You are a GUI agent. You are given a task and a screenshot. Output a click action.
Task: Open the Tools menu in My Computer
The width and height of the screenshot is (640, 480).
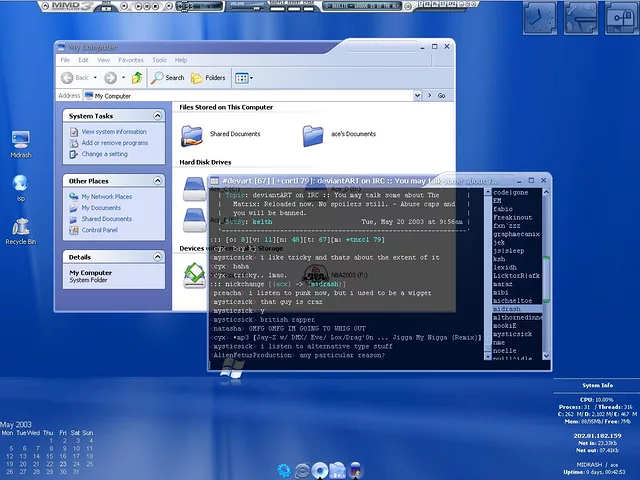coord(159,60)
